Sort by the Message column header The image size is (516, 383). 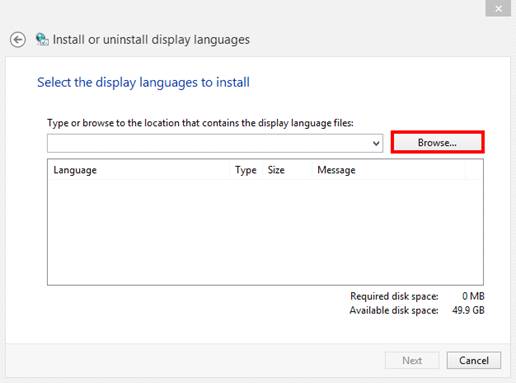pos(336,170)
